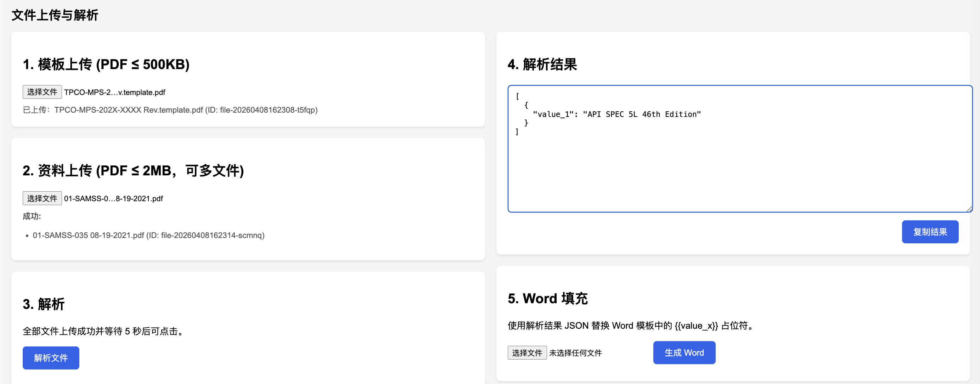The image size is (980, 384).
Task: Click the template upload 选择文件 button
Action: tap(42, 92)
